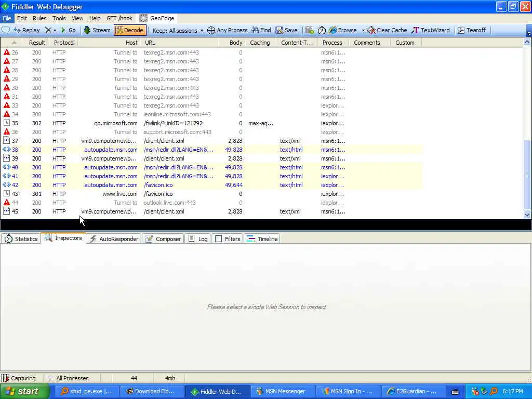Click the Capturing status bar indicator

click(19, 378)
